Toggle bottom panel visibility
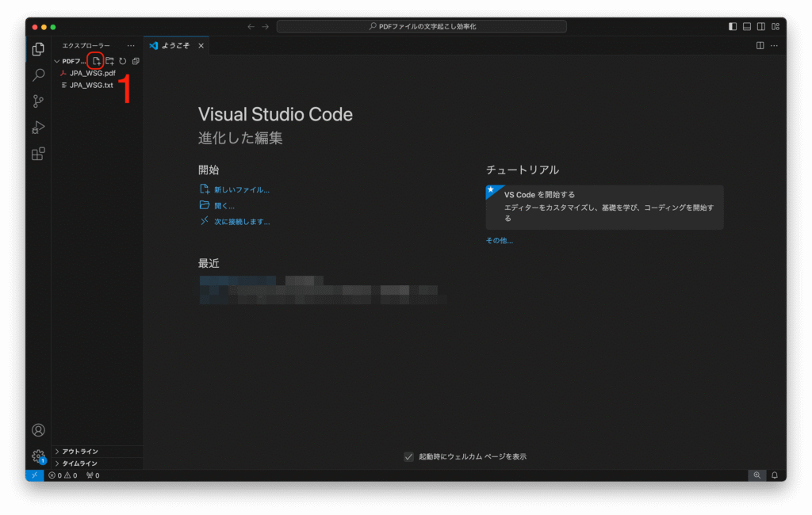Viewport: 812px width, 515px height. point(747,26)
